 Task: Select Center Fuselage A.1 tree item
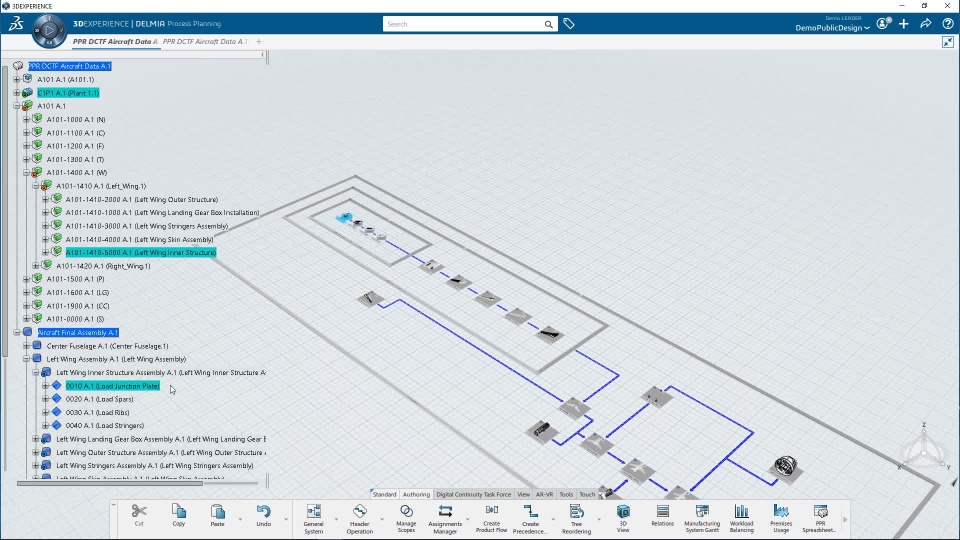pyautogui.click(x=107, y=346)
